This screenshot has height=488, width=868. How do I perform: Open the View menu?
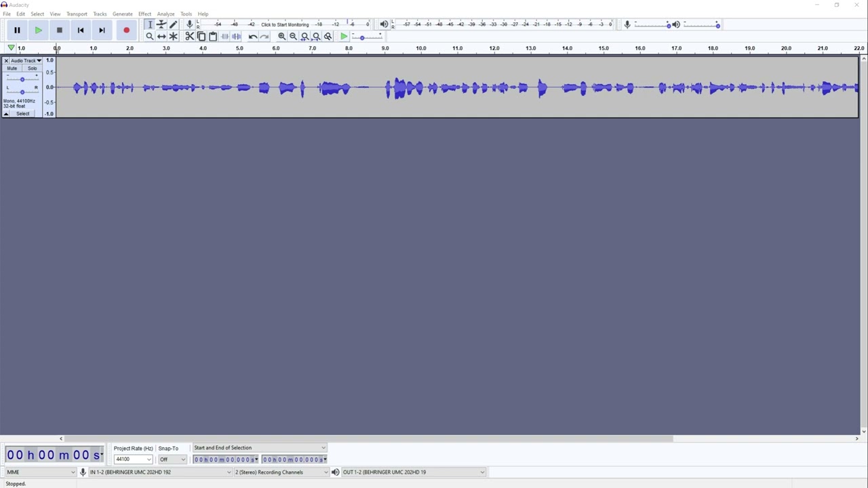(x=55, y=14)
